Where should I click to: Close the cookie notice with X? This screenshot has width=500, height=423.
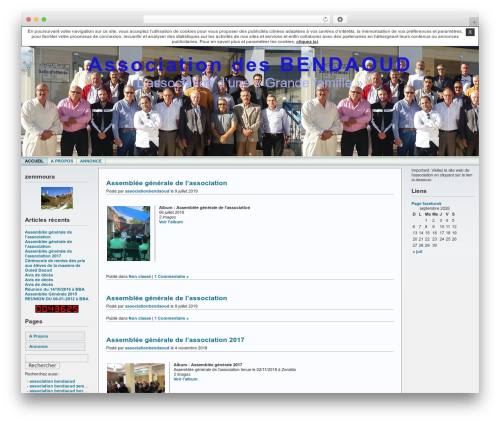tap(470, 32)
